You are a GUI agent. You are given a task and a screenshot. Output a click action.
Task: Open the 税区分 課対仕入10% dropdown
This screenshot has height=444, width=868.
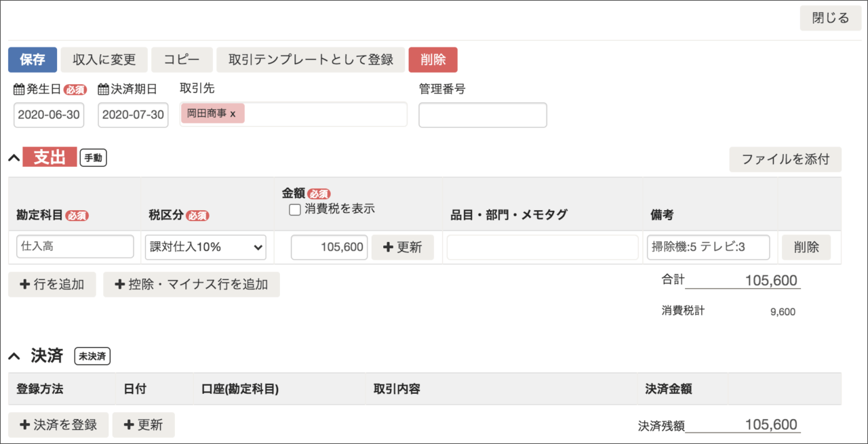pyautogui.click(x=205, y=247)
